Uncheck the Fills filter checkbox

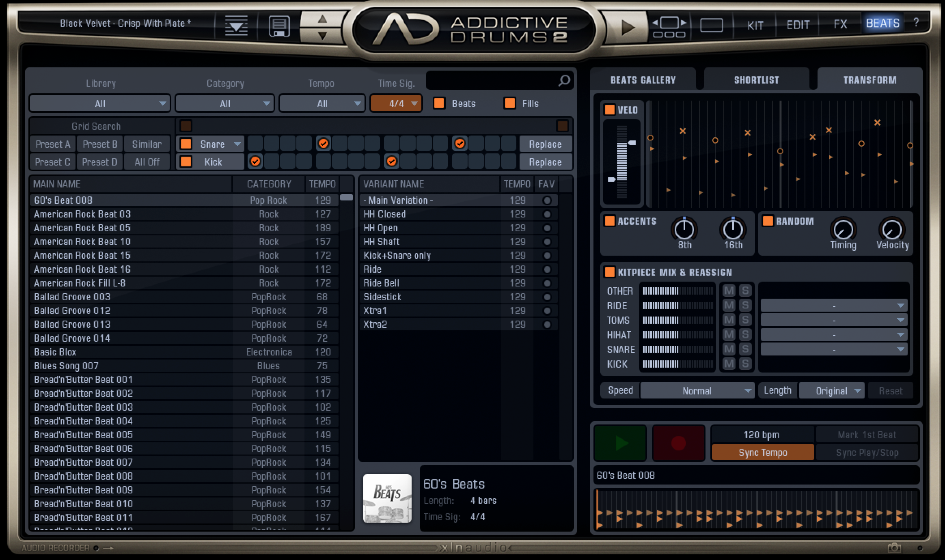coord(510,103)
